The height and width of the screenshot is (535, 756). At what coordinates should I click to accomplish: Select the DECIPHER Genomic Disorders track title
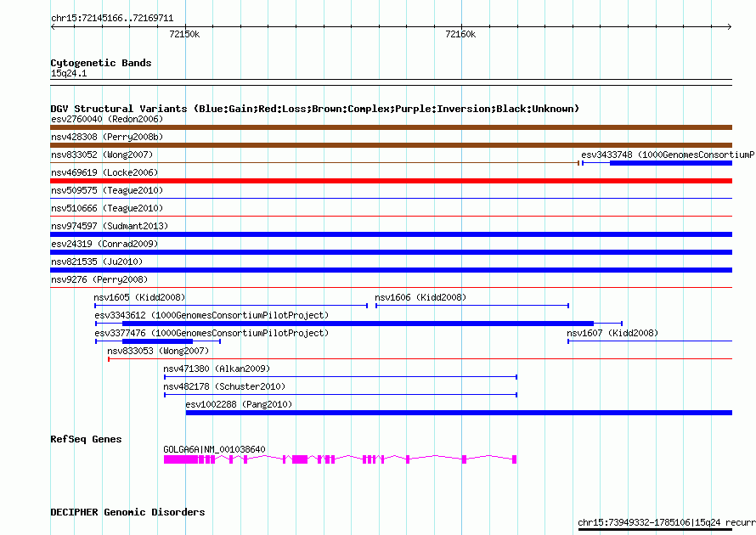pos(127,512)
